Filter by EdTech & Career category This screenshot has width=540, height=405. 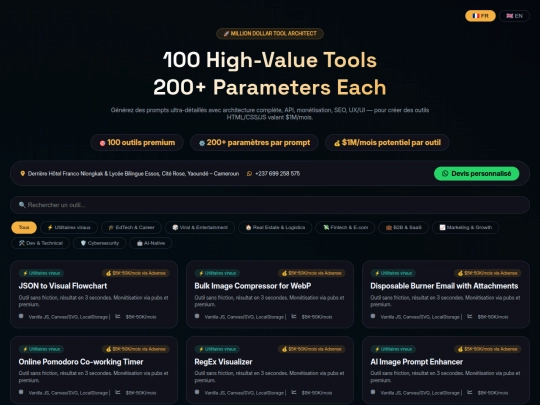131,227
